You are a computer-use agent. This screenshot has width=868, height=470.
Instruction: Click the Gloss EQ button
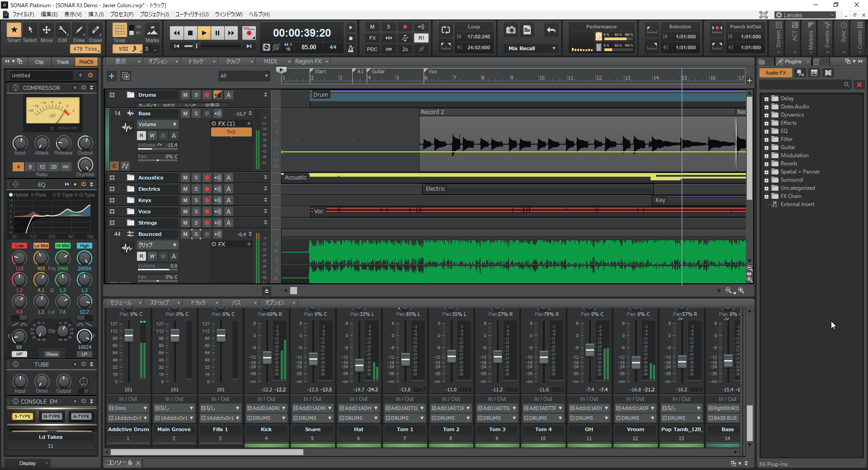(52, 354)
